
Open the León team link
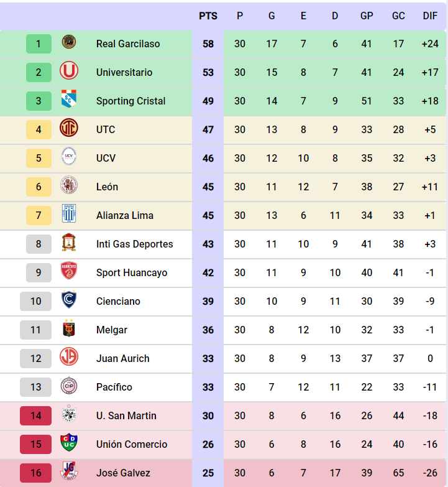pyautogui.click(x=107, y=187)
